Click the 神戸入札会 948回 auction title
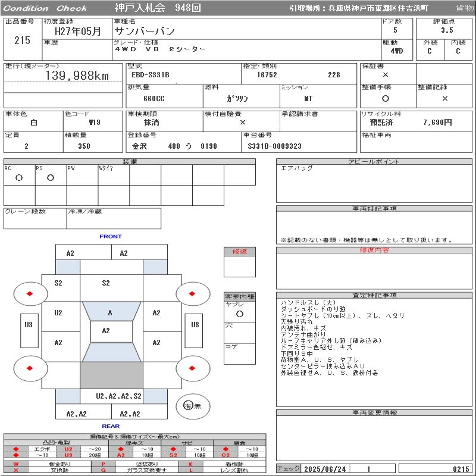Screen dimensions: 476x476 point(158,8)
